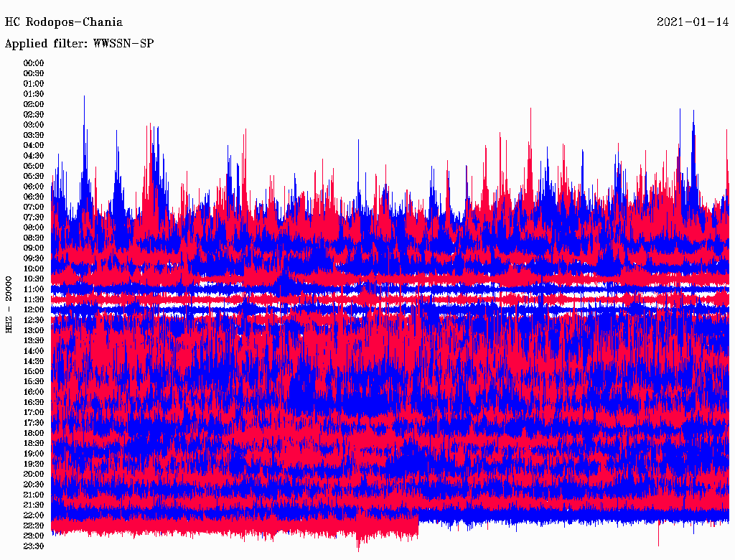Click the 03:00 time row label
This screenshot has width=735, height=560.
pyautogui.click(x=34, y=125)
